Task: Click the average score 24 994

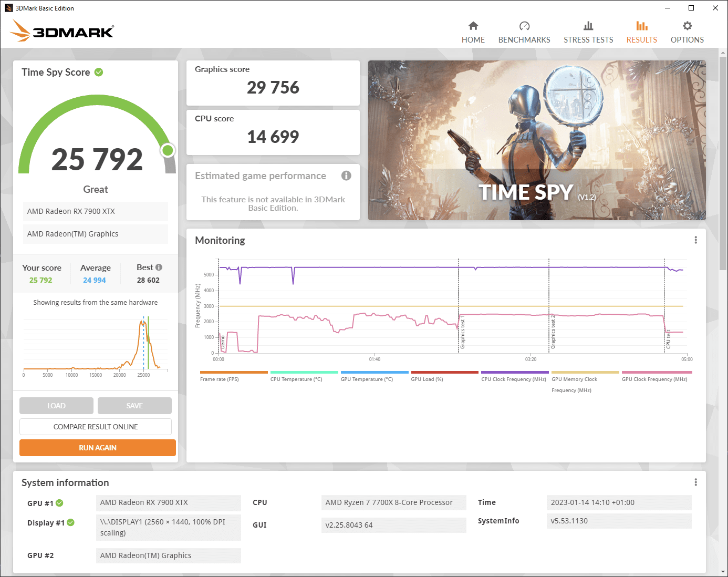Action: 95,280
